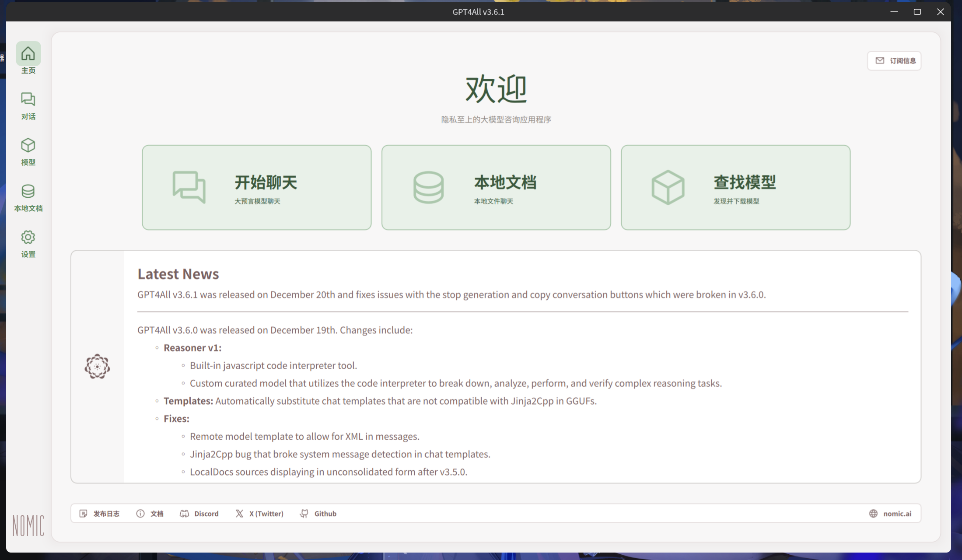This screenshot has width=962, height=560.
Task: Click the NOMIC logo at bottom left
Action: 28,525
